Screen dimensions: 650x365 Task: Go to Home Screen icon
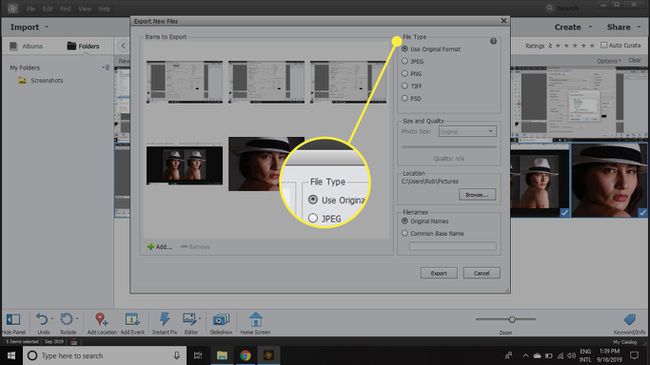click(256, 319)
